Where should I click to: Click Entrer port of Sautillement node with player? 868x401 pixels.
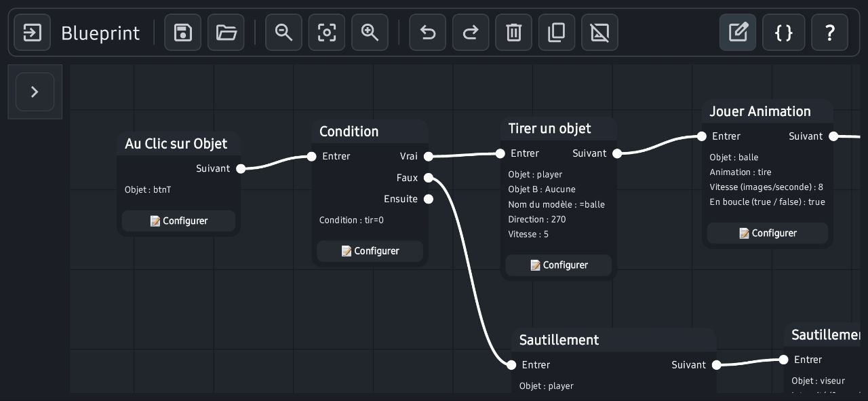click(512, 365)
